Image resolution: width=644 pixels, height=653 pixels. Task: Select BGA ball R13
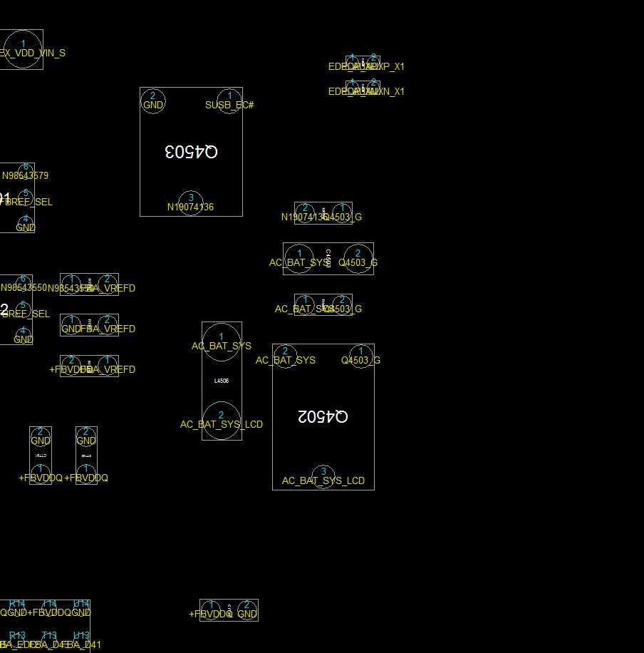[x=17, y=640]
